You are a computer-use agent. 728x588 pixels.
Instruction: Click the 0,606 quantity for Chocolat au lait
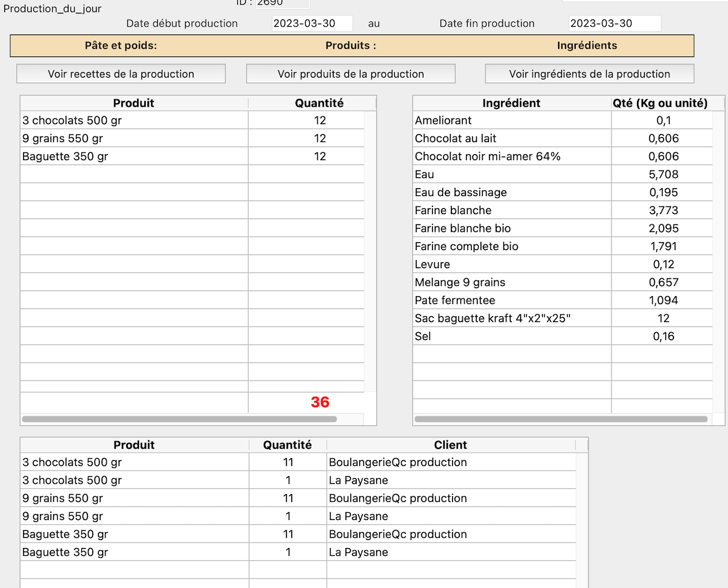(x=664, y=138)
